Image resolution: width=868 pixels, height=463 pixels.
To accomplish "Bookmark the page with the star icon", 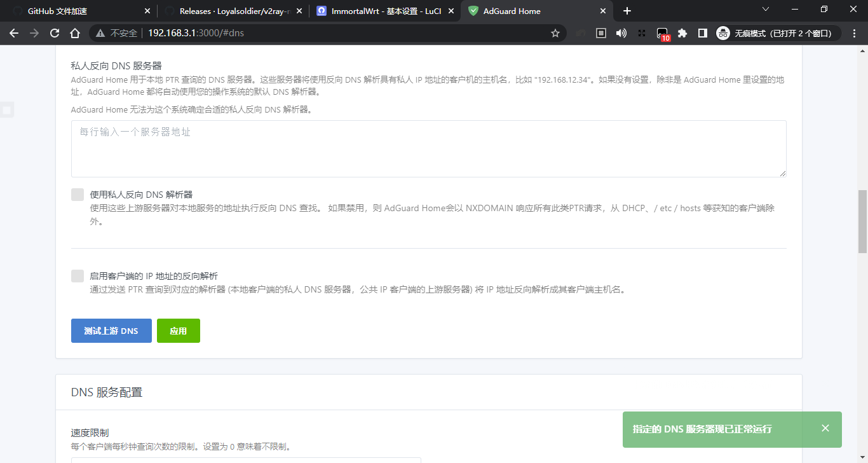I will point(555,33).
